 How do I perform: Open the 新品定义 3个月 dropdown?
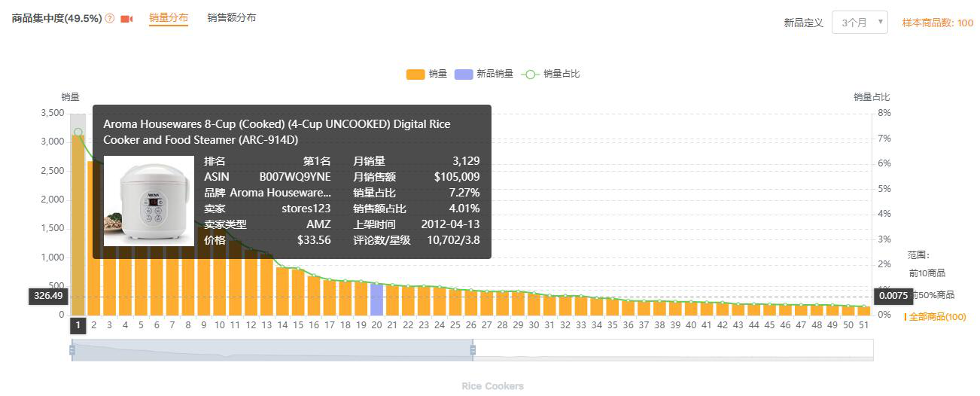pyautogui.click(x=860, y=23)
